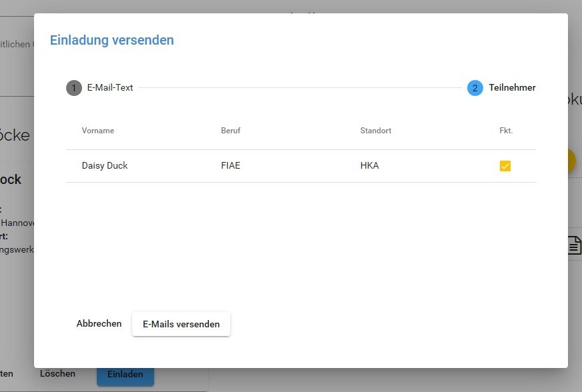Click the Einladung versenden dialog title
Viewport: 582px width, 392px height.
click(112, 40)
